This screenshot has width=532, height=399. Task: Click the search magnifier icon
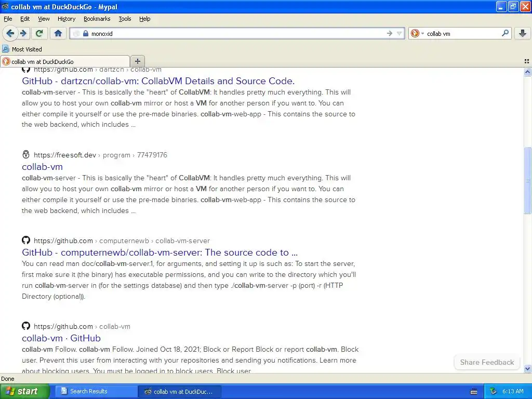pos(505,33)
